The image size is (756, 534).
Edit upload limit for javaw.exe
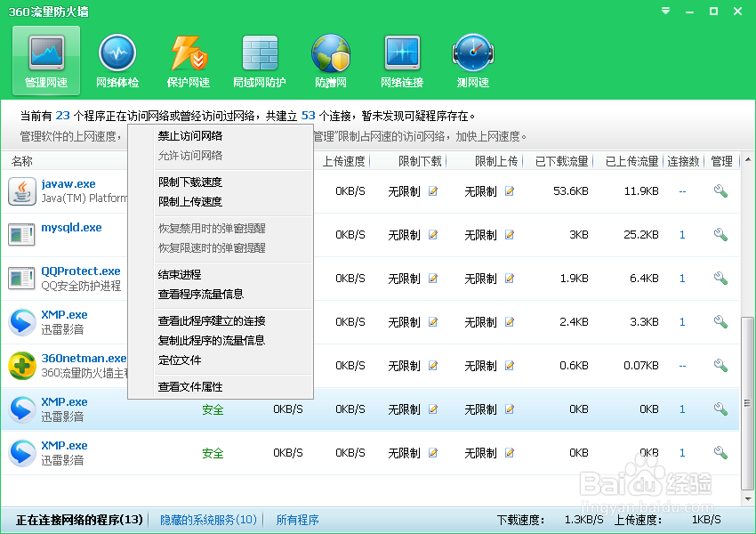point(510,191)
